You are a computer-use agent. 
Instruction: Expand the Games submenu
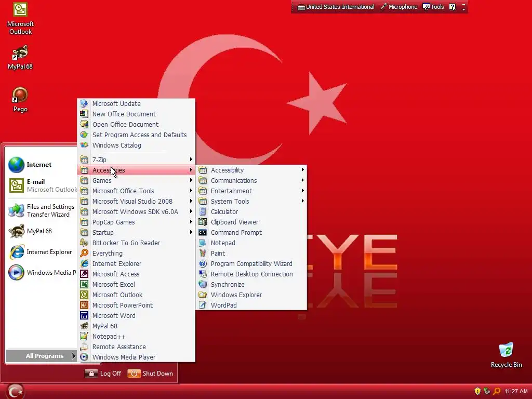tap(136, 180)
